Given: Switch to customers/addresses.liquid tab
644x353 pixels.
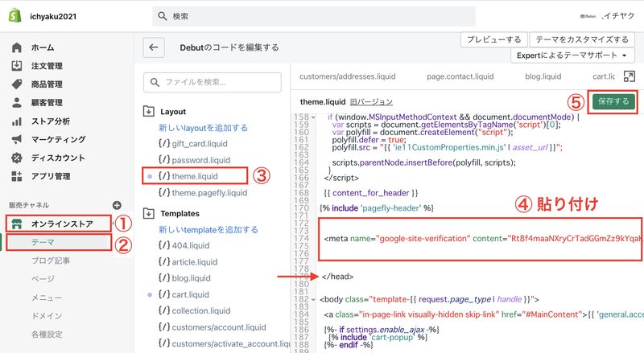Looking at the screenshot, I should (x=348, y=76).
